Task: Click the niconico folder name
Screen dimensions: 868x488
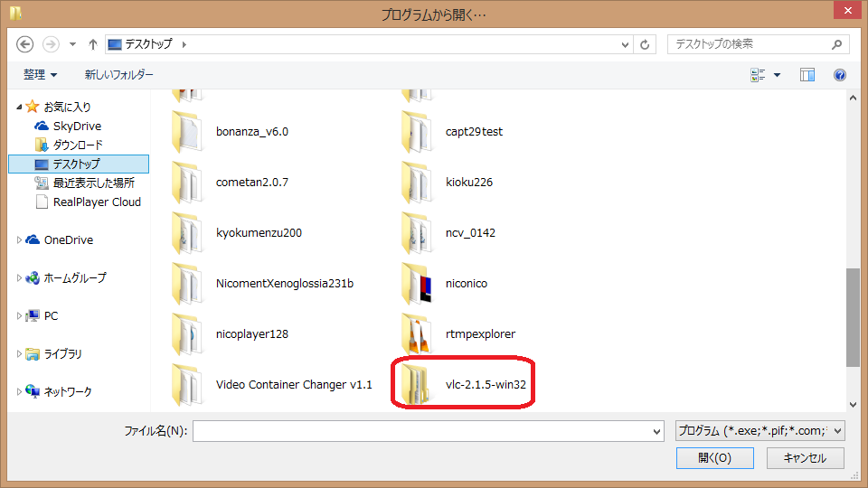Action: [467, 283]
